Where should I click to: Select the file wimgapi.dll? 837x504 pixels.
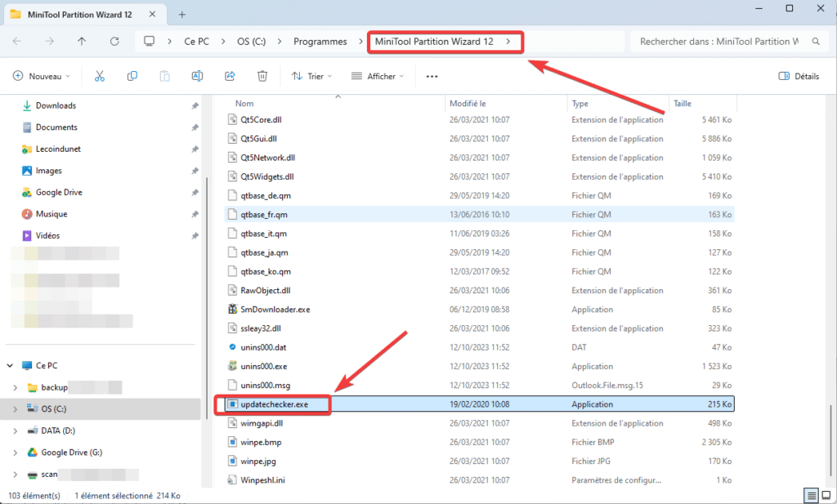pyautogui.click(x=262, y=423)
